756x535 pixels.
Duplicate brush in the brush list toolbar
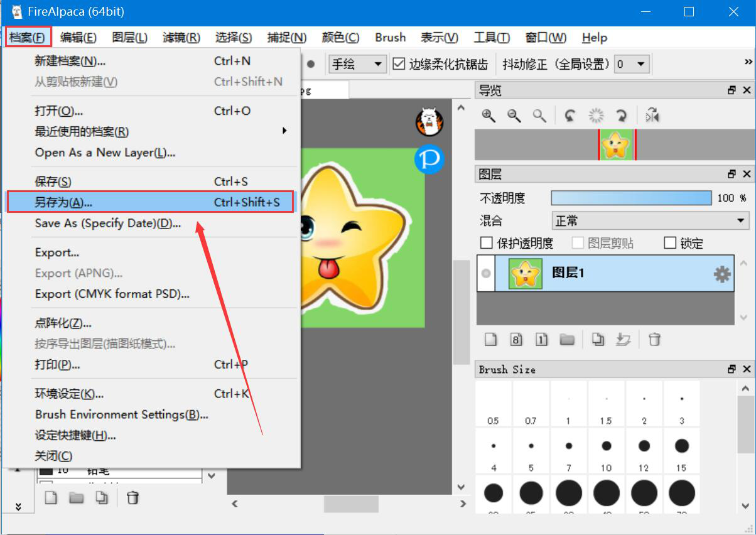click(x=101, y=498)
